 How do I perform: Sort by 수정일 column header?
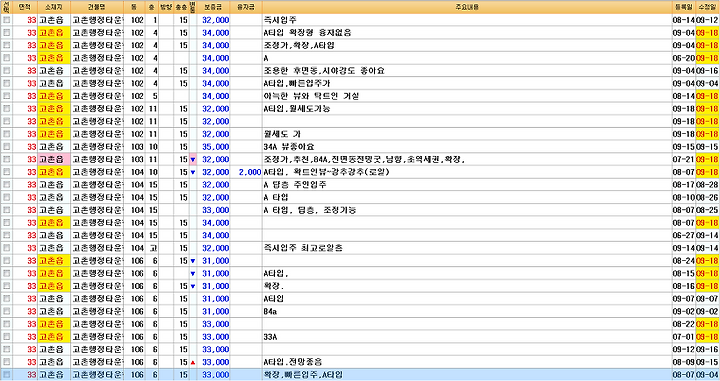(x=707, y=7)
